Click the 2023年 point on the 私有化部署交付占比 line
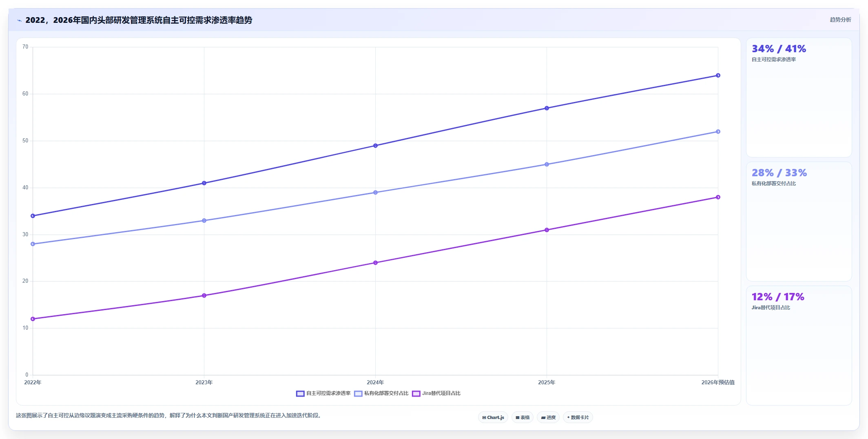The width and height of the screenshot is (868, 439). click(x=204, y=221)
